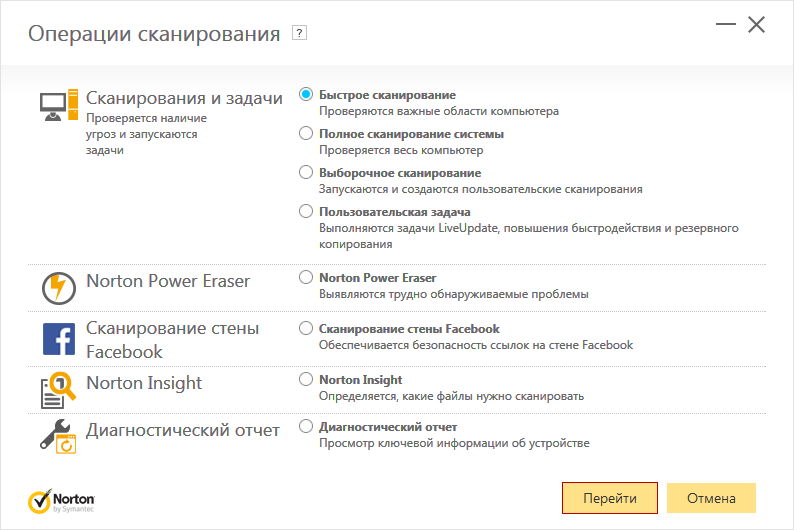Screen dimensions: 794x530
Task: Click the Norton by Symantec logo
Action: coord(61,501)
